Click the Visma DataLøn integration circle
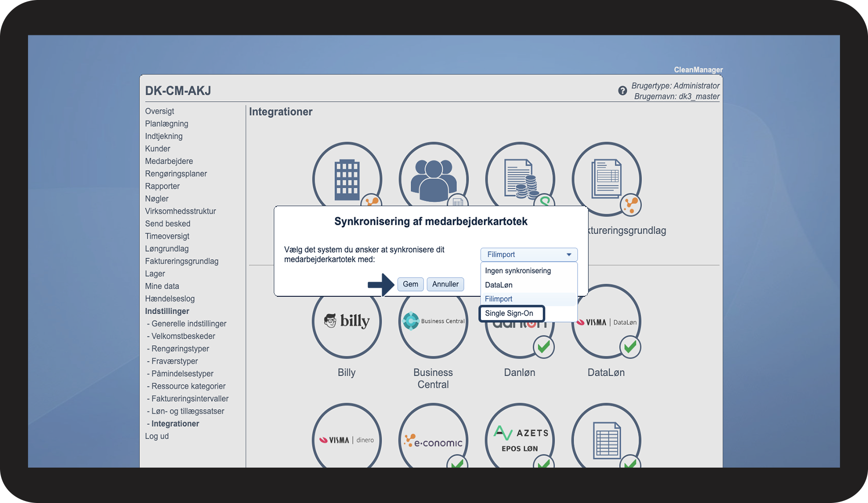 pyautogui.click(x=607, y=323)
